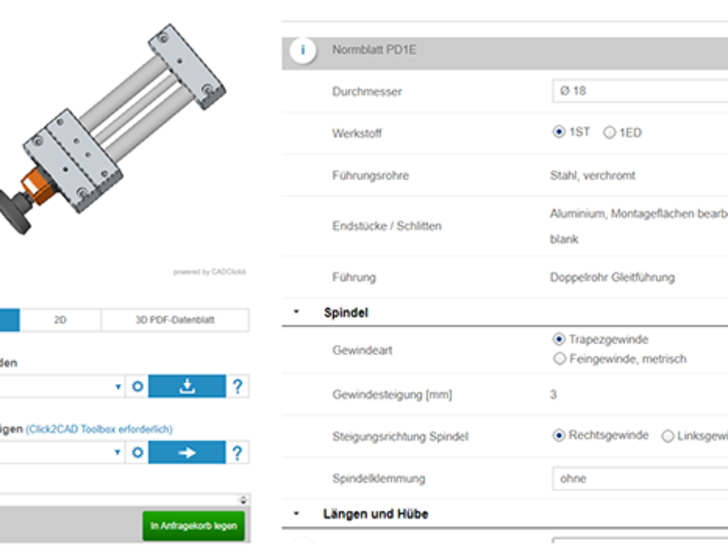This screenshot has height=547, width=728.
Task: Select the Linksgewinde spindle direction
Action: tap(667, 436)
